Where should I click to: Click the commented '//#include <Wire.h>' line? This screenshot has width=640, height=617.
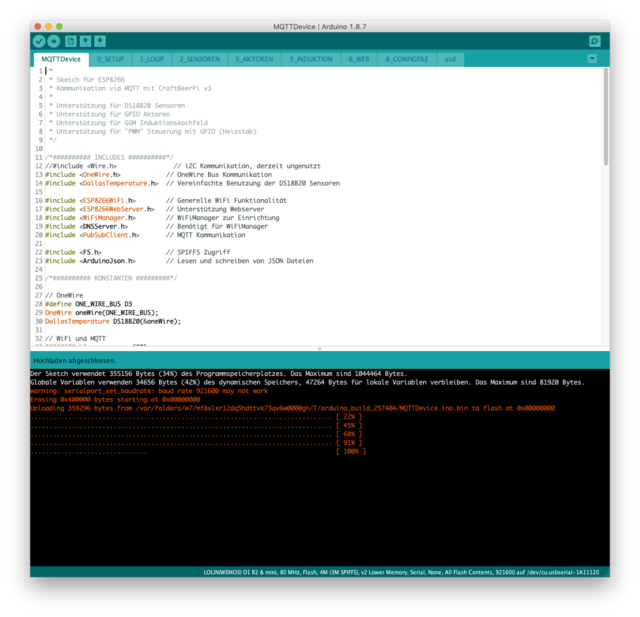81,166
